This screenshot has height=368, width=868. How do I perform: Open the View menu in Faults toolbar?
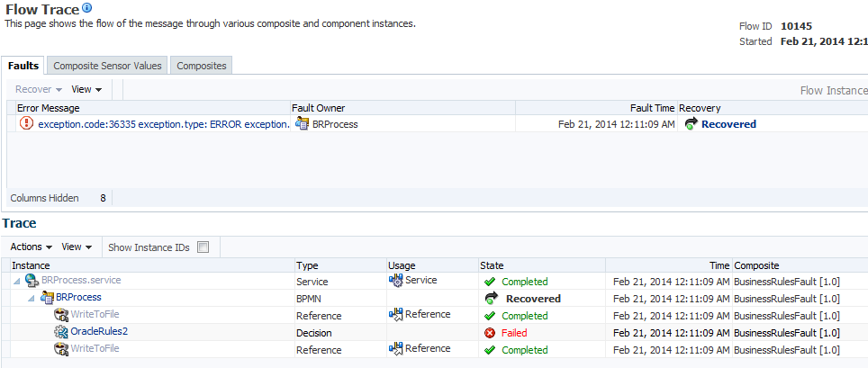coord(86,89)
